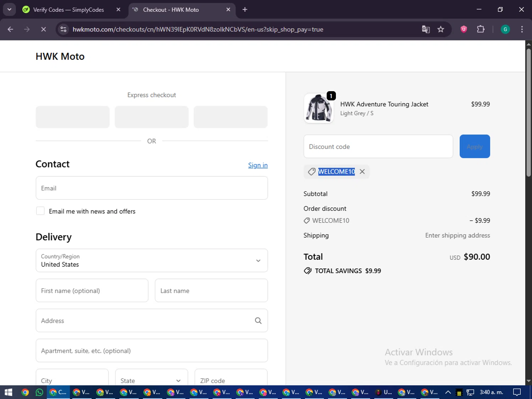Enable Email me with news and offers
532x399 pixels.
(x=40, y=211)
